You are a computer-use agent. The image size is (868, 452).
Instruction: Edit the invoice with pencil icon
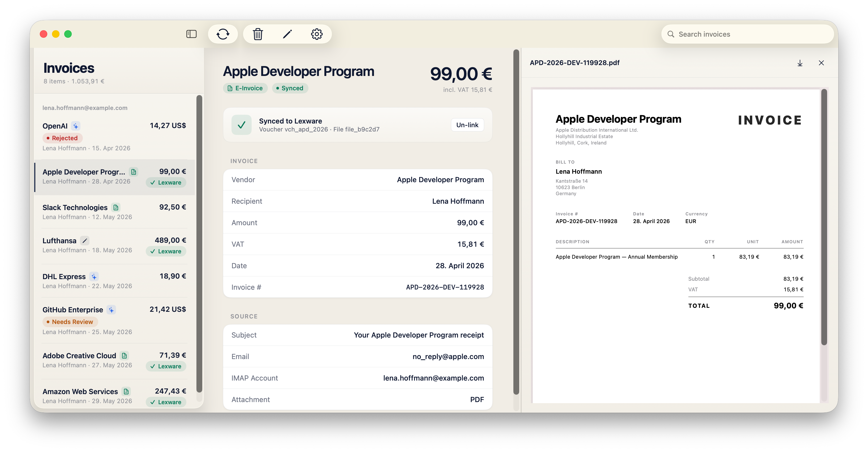(x=287, y=34)
